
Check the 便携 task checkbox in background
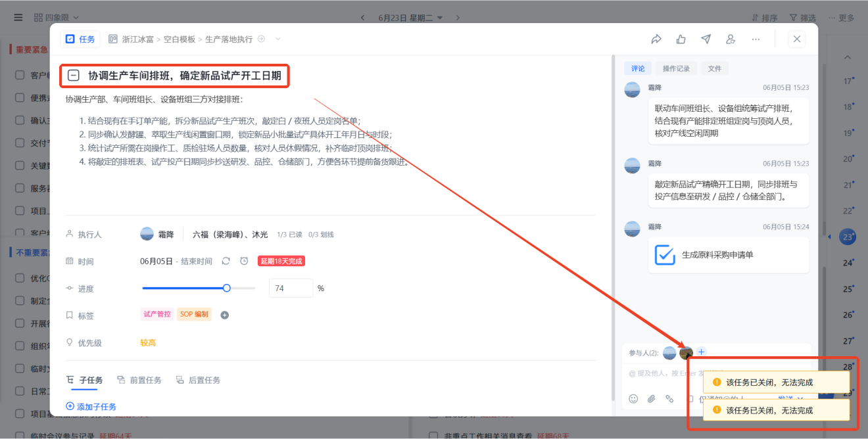[x=20, y=97]
